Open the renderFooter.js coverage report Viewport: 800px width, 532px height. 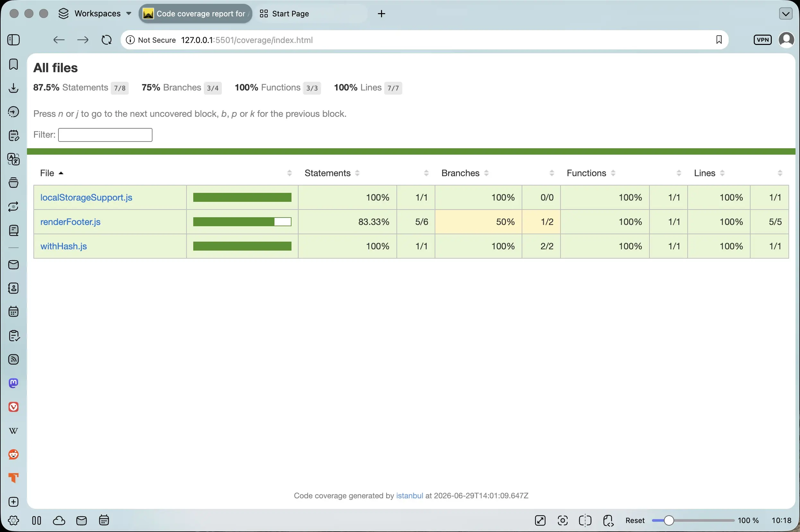pos(70,222)
